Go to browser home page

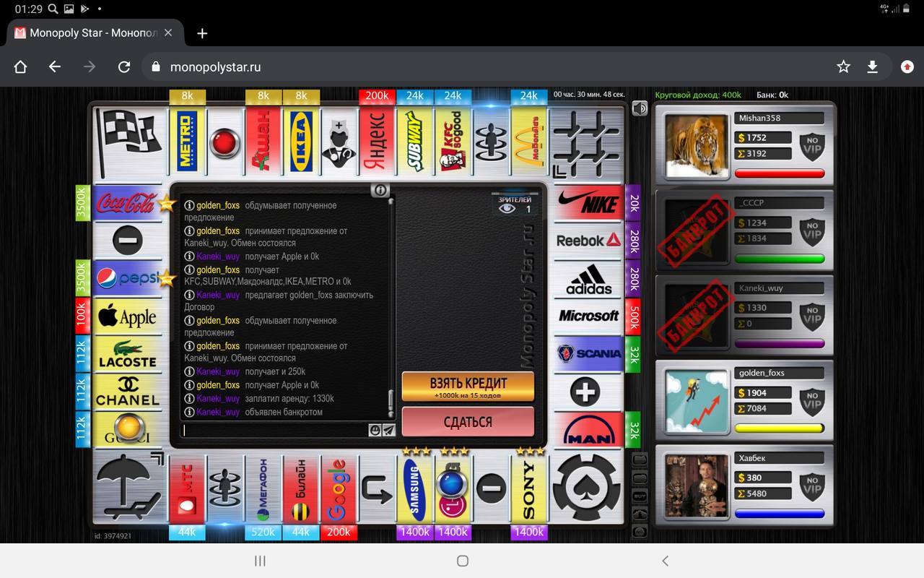click(x=20, y=66)
